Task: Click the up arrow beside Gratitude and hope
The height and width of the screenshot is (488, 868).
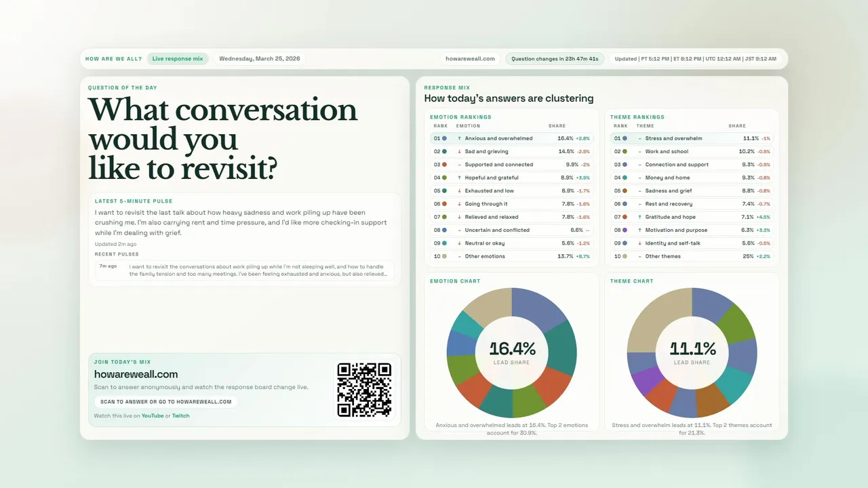Action: tap(640, 217)
